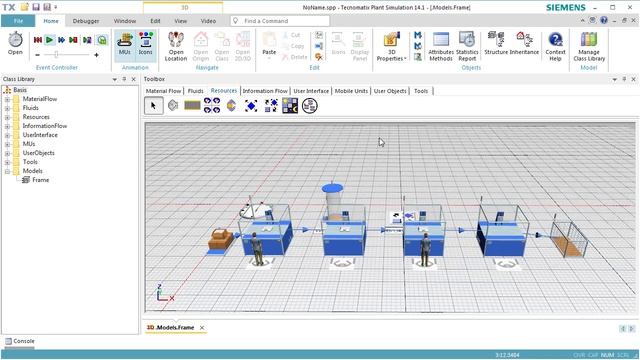640x360 pixels.
Task: Open Manage Class Library
Action: [x=589, y=46]
